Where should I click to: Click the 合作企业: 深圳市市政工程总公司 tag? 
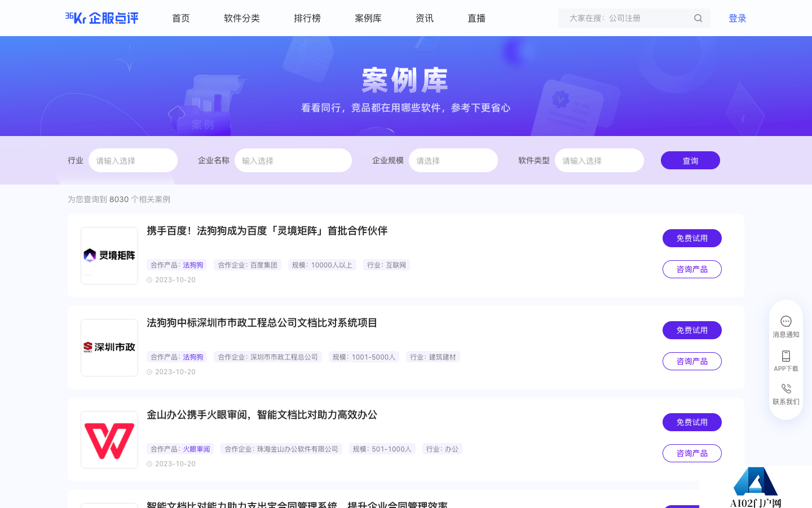(268, 357)
